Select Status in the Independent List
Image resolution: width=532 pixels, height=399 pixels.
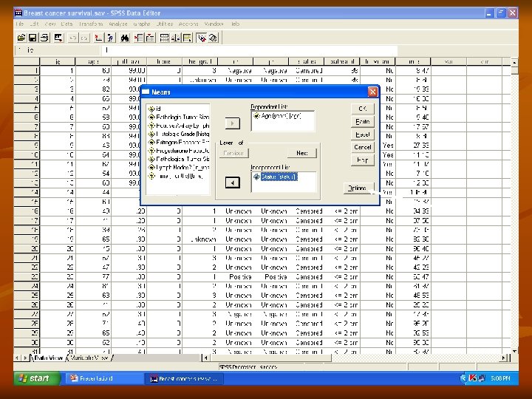coord(276,177)
